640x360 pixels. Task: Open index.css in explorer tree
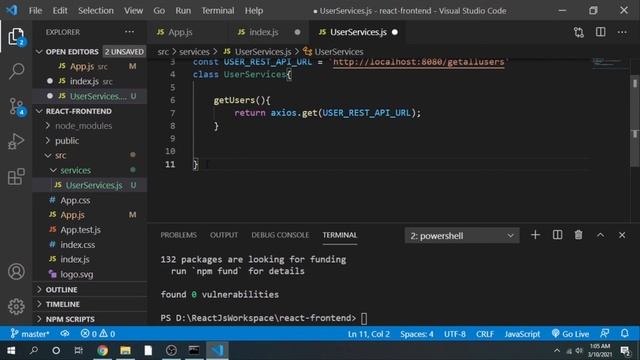point(78,244)
